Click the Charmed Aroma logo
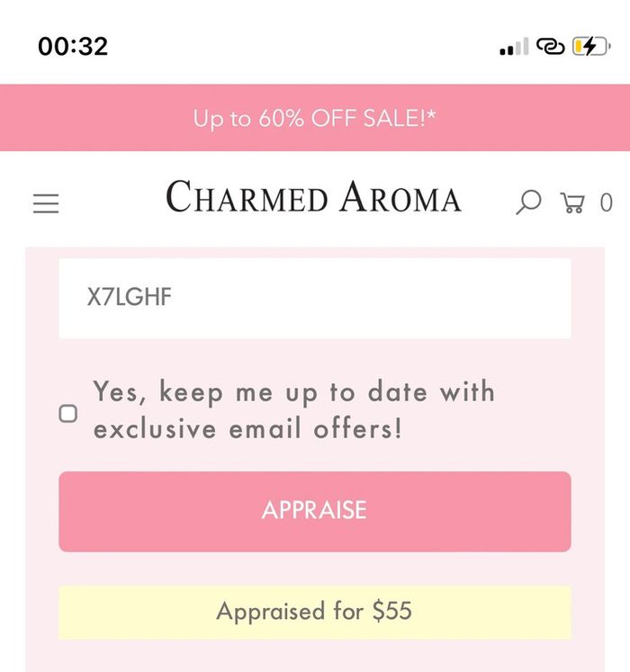The width and height of the screenshot is (630, 672). click(313, 197)
